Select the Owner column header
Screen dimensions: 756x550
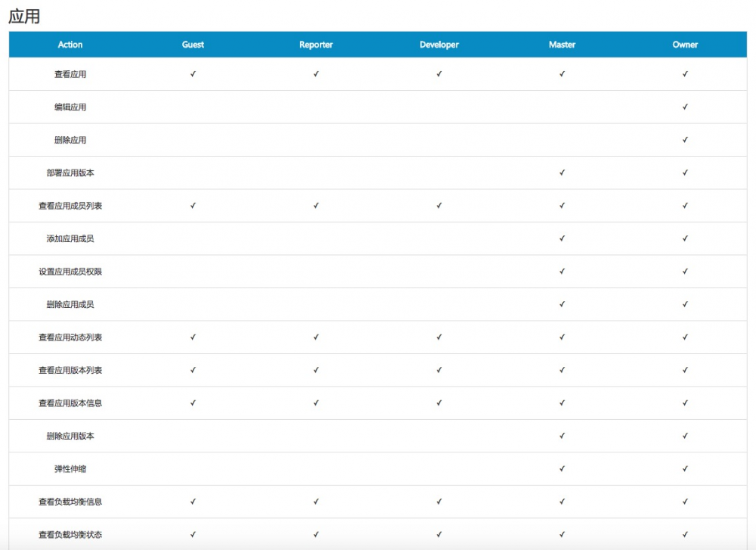[x=684, y=45]
